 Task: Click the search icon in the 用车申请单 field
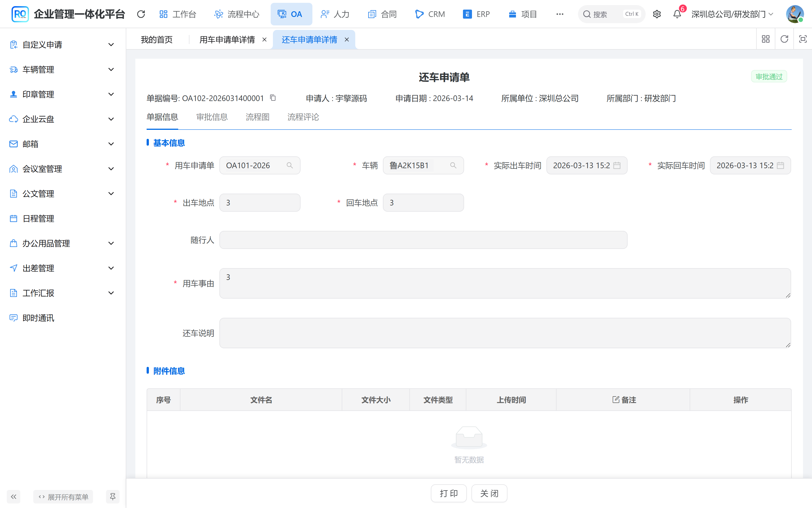(x=290, y=165)
